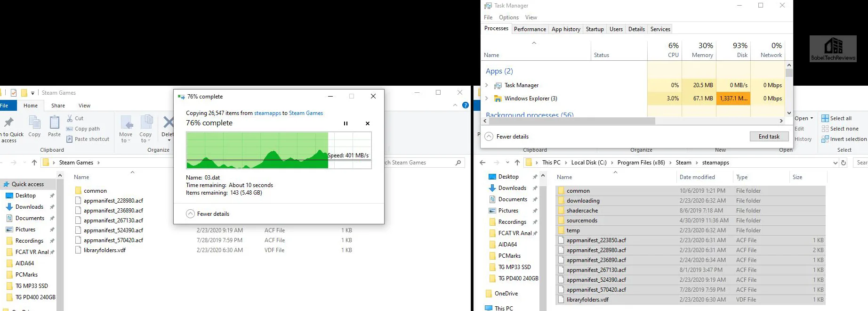The image size is (868, 311).
Task: Open recent locations dropdown in steamapps window
Action: (x=507, y=163)
